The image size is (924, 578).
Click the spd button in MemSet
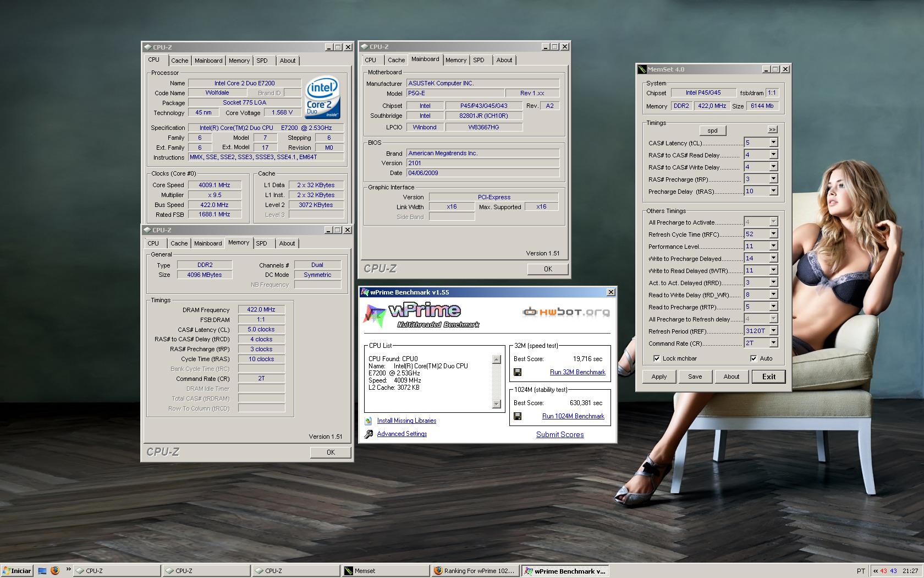click(712, 130)
